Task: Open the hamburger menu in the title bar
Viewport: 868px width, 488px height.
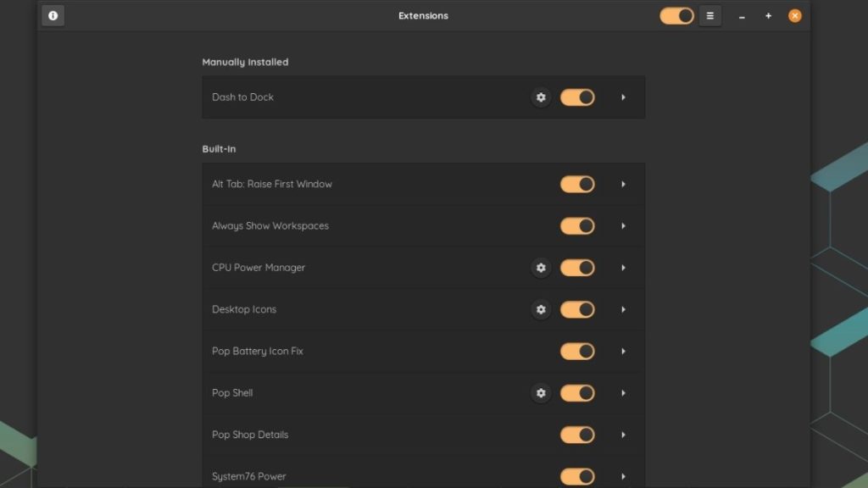Action: coord(709,15)
